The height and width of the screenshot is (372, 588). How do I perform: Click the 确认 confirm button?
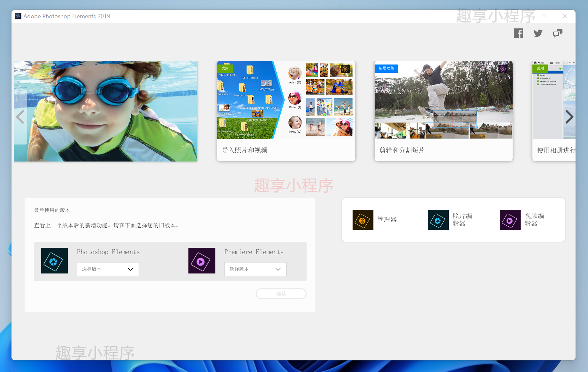tap(281, 294)
